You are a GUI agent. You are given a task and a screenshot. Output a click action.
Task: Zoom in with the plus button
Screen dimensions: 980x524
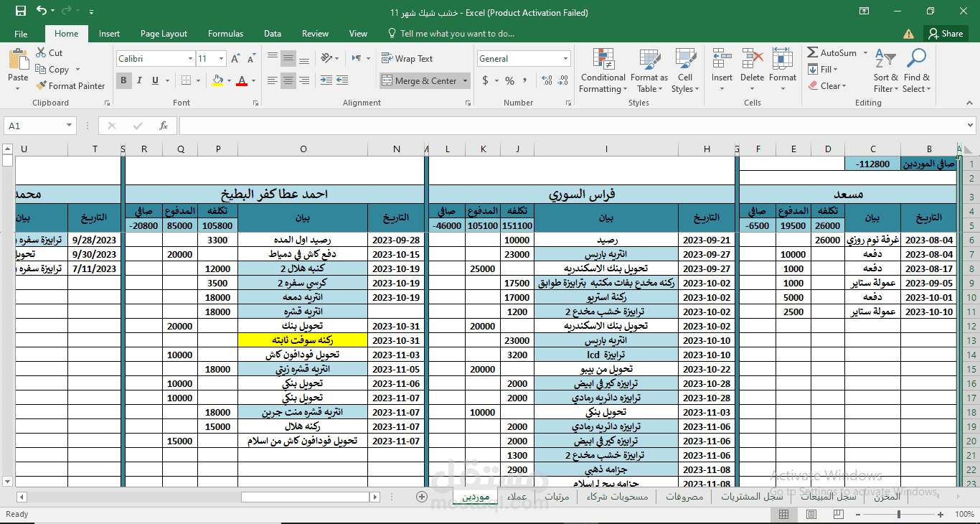941,514
